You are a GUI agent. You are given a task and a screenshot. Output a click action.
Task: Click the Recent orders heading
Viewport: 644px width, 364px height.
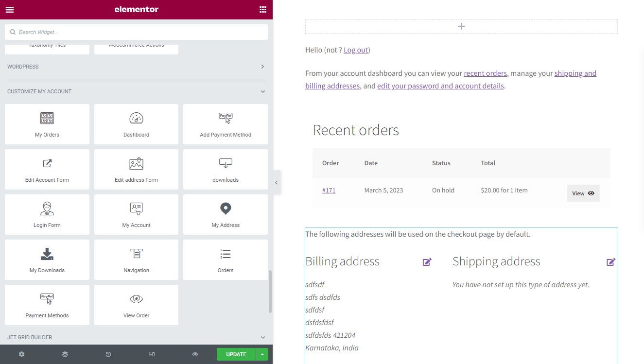point(356,130)
